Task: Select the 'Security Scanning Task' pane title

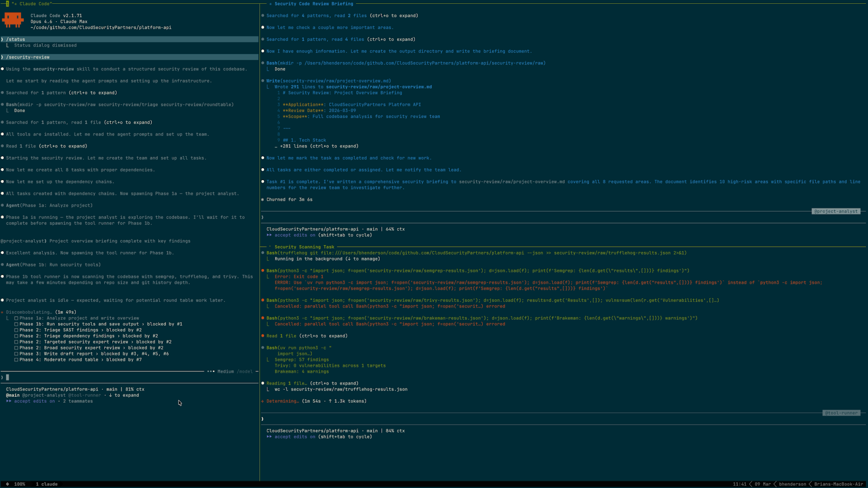Action: (x=304, y=247)
